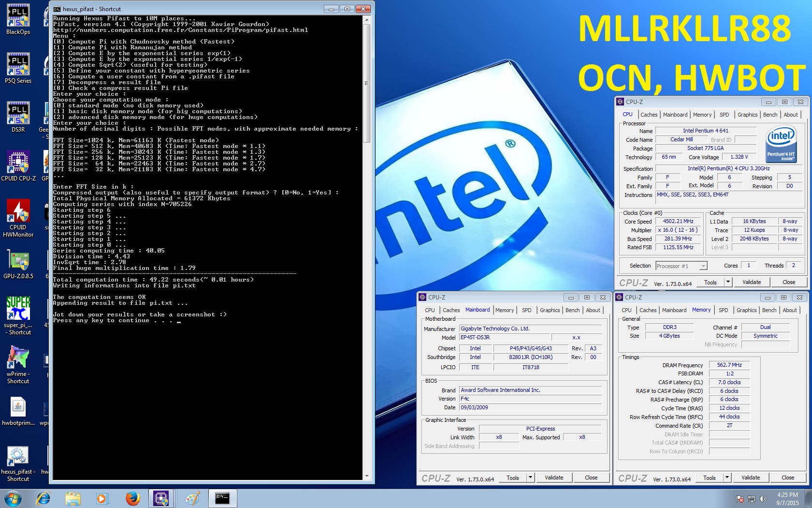Launch CPUID HWMonitor desktop icon
This screenshot has width=812, height=508.
click(x=18, y=218)
